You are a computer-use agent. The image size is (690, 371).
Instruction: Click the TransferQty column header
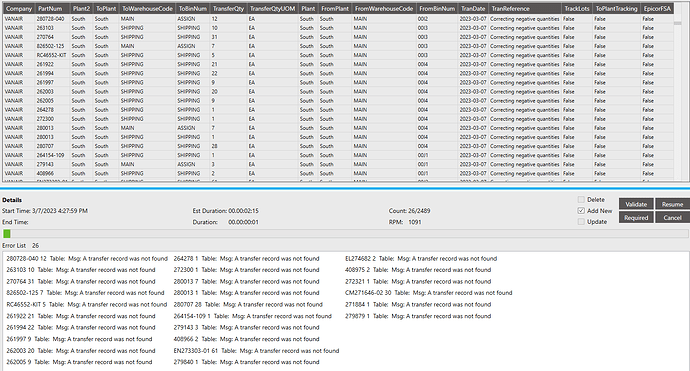pyautogui.click(x=228, y=8)
